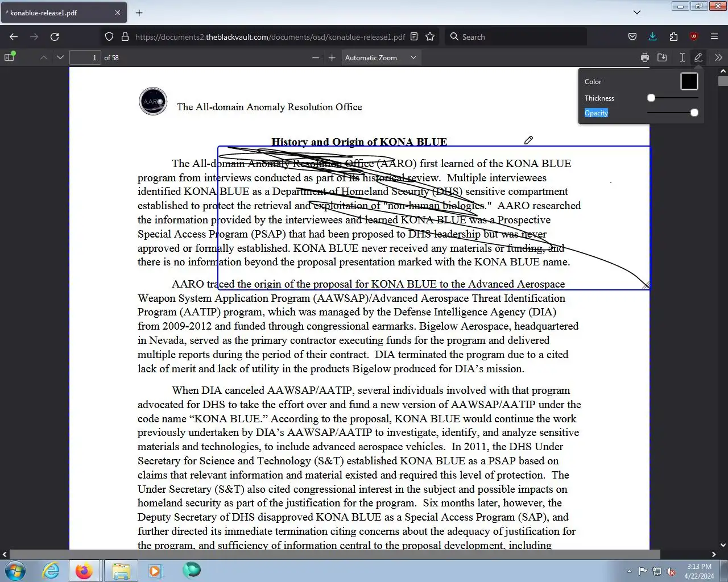The width and height of the screenshot is (728, 582).
Task: Launch Windows Media Player from taskbar
Action: (x=155, y=571)
